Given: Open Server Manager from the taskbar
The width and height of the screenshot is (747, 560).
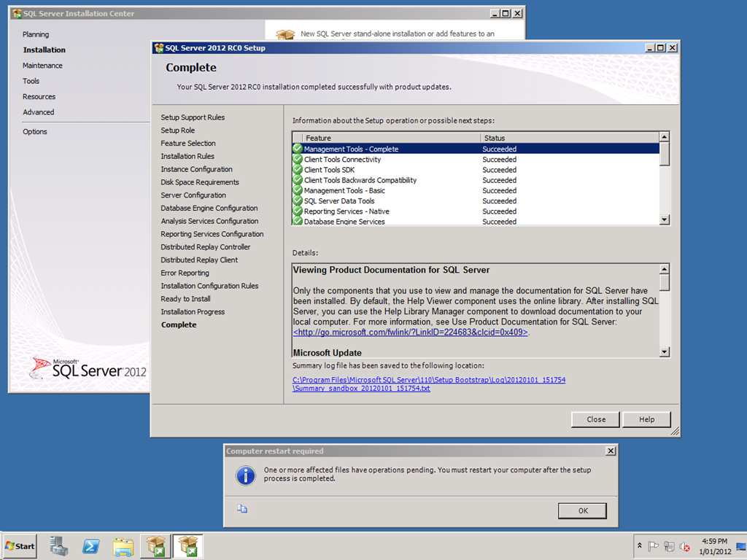Looking at the screenshot, I should (x=59, y=545).
